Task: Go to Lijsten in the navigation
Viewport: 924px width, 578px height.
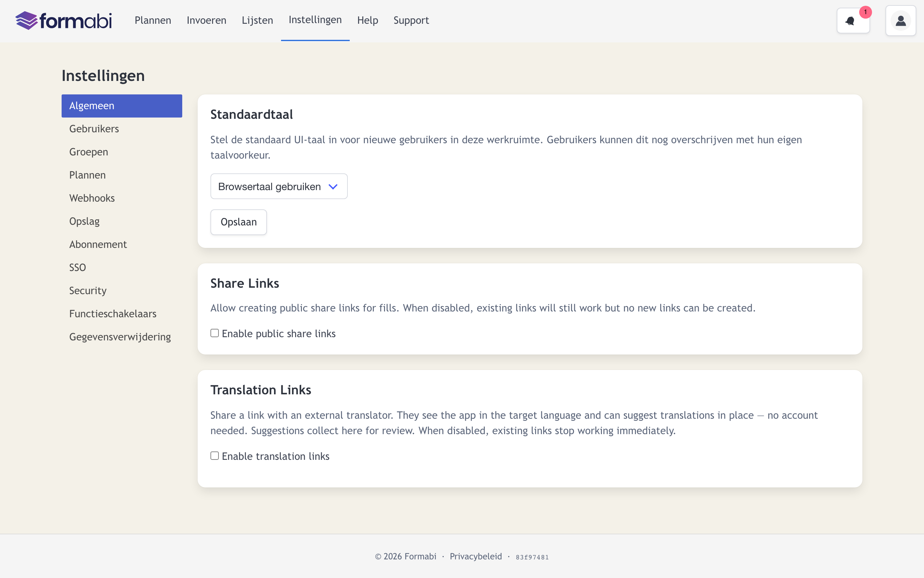Action: point(257,20)
